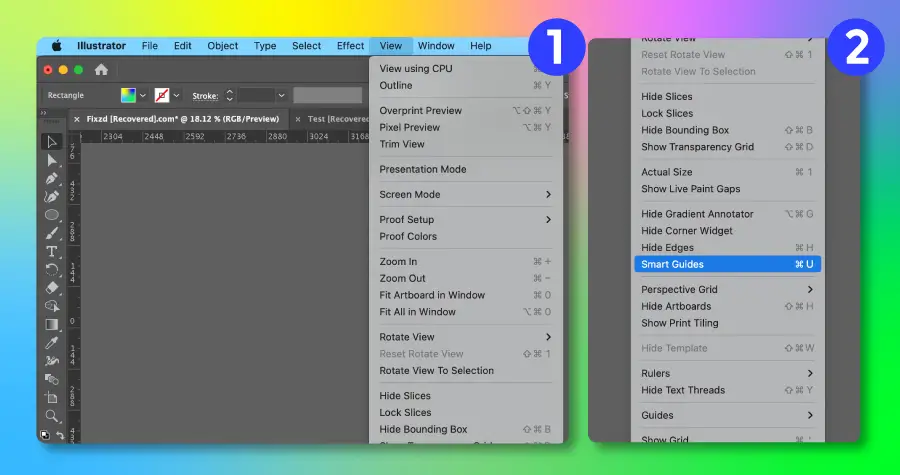Open the stroke color dropdown arrow
This screenshot has width=900, height=475.
pyautogui.click(x=177, y=95)
